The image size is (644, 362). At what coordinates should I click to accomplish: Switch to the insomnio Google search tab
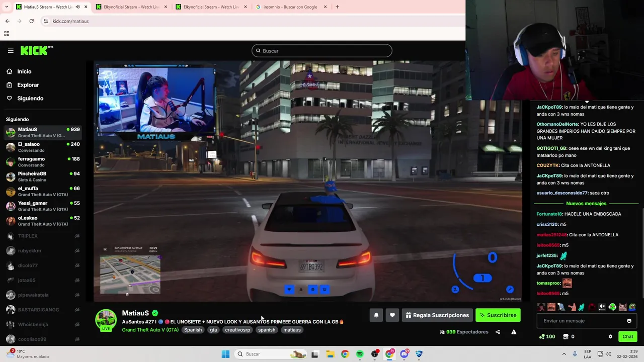[x=290, y=7]
